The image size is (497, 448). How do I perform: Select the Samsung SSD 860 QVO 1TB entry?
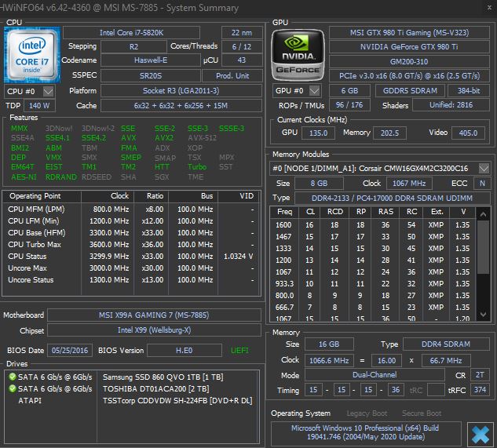131,377
